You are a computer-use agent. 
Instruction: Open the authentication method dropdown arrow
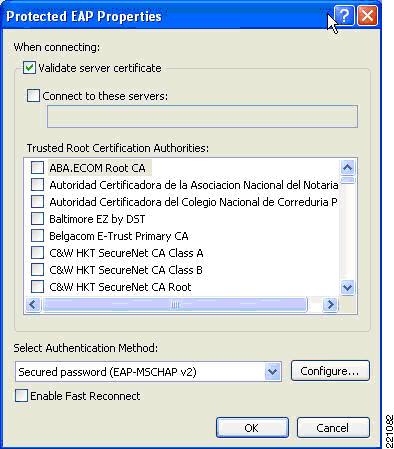272,371
